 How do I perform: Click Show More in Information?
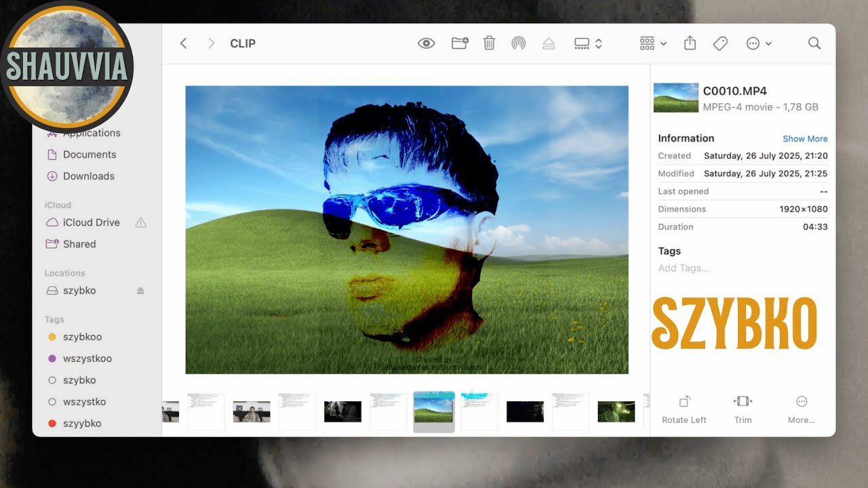(805, 139)
